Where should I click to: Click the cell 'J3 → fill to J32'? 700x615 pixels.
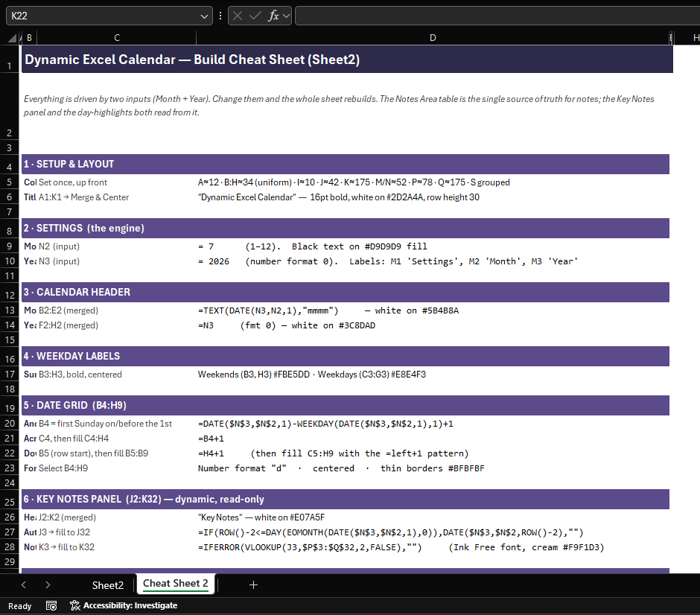pos(116,532)
